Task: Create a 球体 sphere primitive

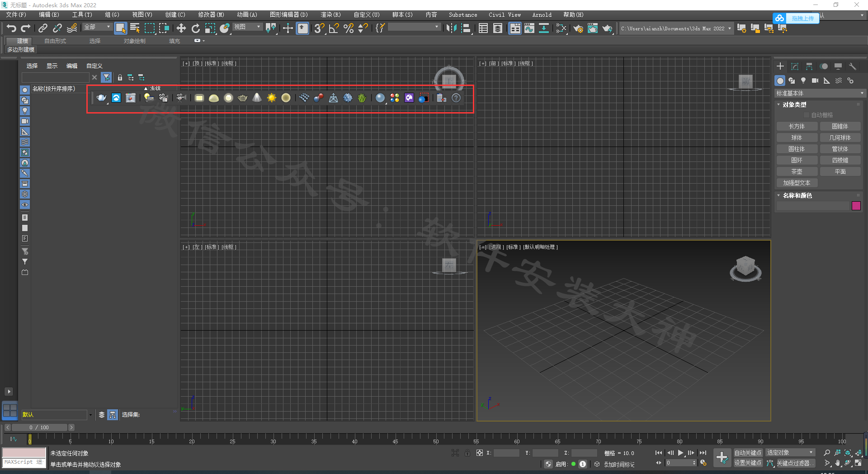Action: pos(797,138)
